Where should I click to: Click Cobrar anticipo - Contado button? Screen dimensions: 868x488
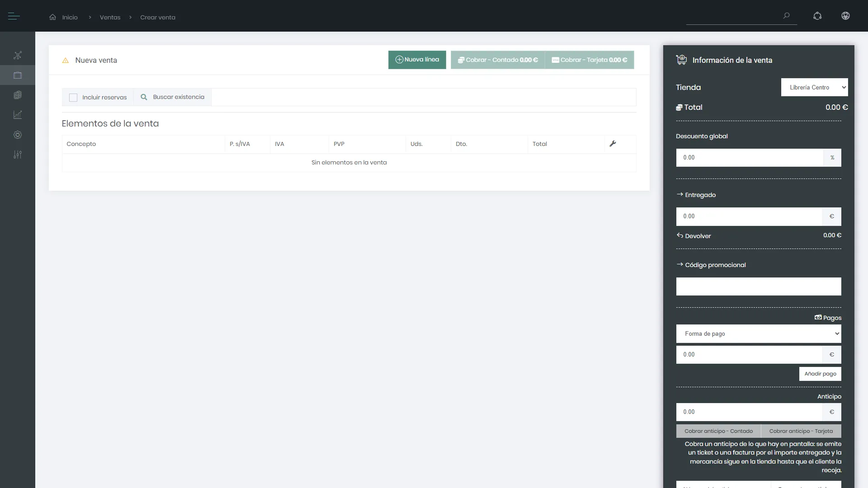pyautogui.click(x=718, y=431)
